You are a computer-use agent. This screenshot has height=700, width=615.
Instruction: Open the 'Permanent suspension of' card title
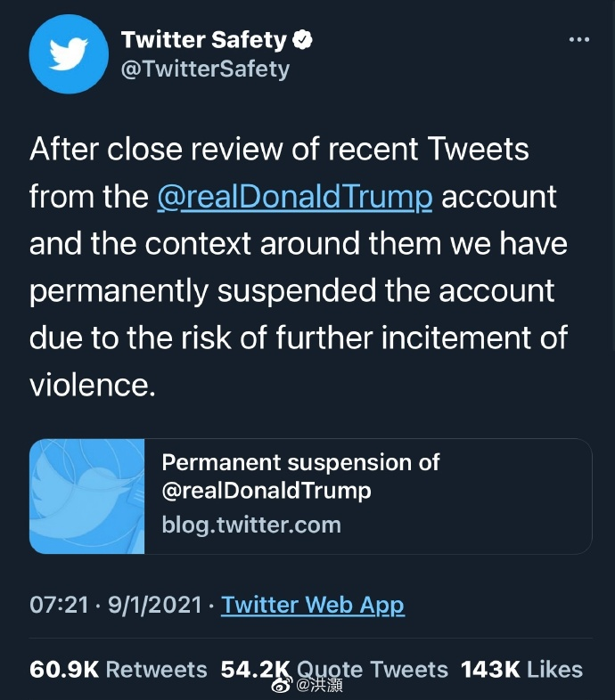(300, 462)
